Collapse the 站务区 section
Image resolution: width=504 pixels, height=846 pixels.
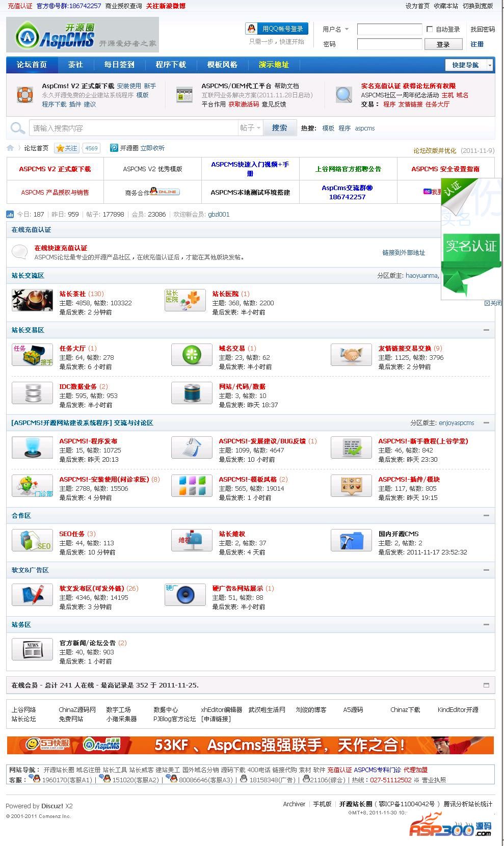tap(486, 625)
